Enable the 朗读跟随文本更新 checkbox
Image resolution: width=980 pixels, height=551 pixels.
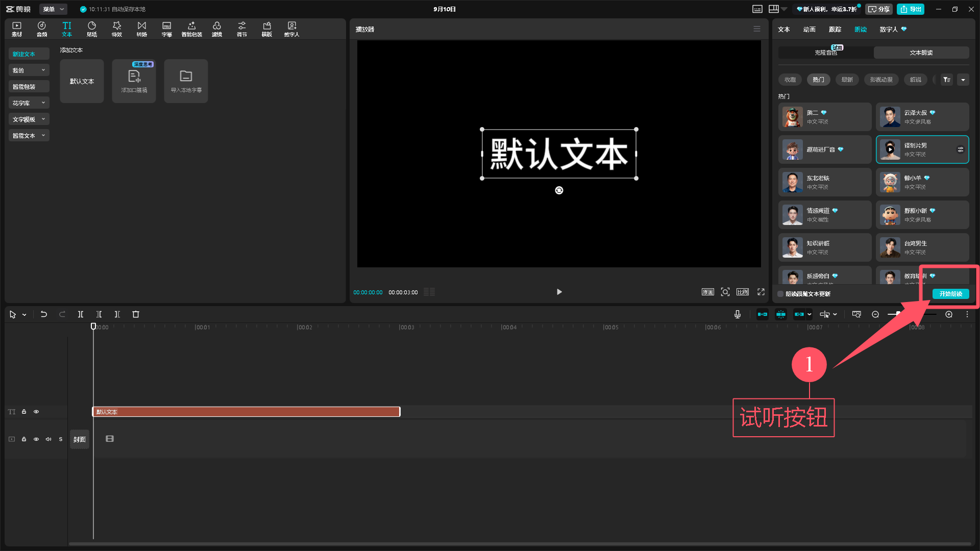(x=780, y=294)
